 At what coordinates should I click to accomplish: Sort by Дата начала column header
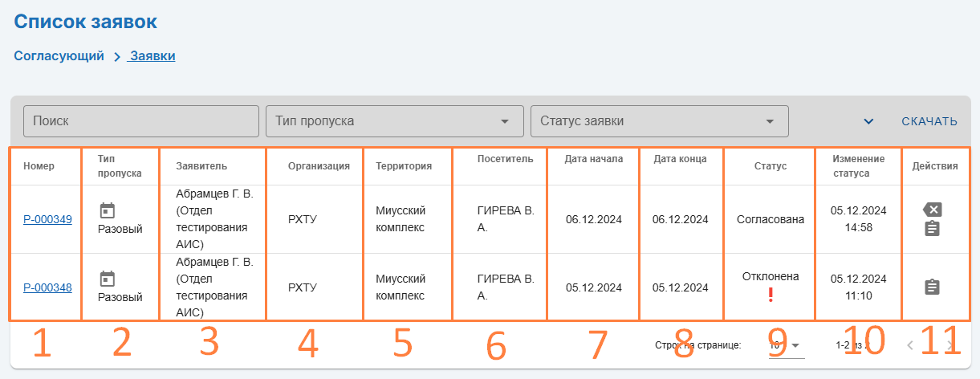593,159
